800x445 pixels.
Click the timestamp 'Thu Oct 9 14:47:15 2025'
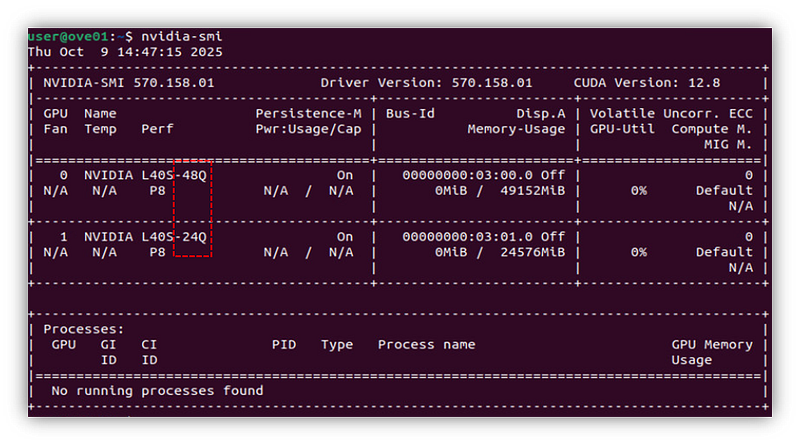[125, 52]
